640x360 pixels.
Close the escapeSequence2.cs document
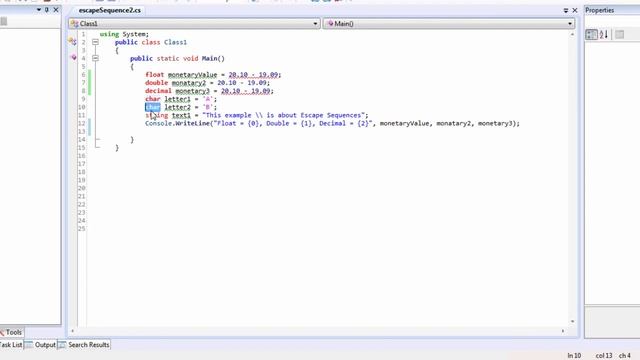tap(575, 11)
